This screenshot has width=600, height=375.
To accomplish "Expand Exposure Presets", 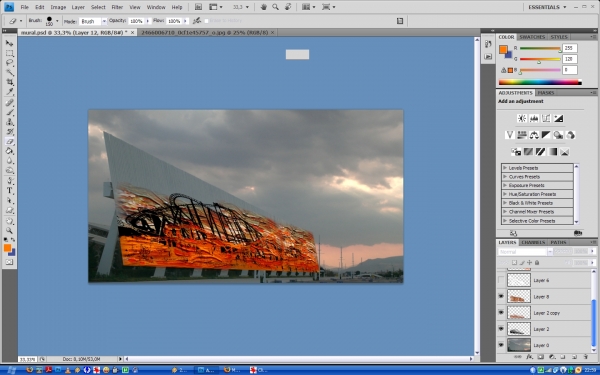I will [x=505, y=185].
